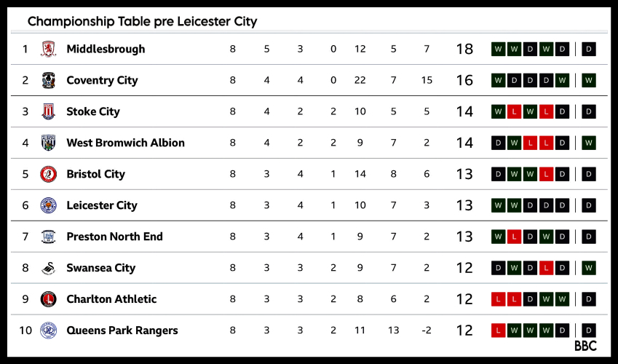
Task: Open the Middlesbrough team name link
Action: (106, 49)
